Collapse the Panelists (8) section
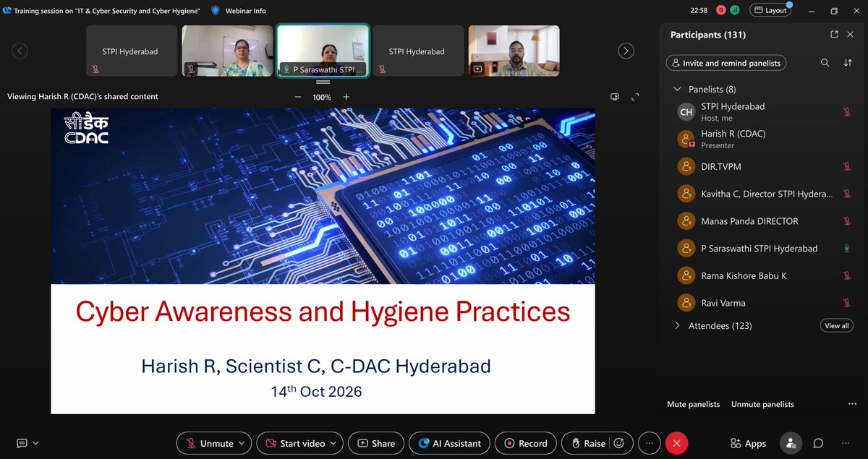Image resolution: width=868 pixels, height=459 pixels. [677, 89]
